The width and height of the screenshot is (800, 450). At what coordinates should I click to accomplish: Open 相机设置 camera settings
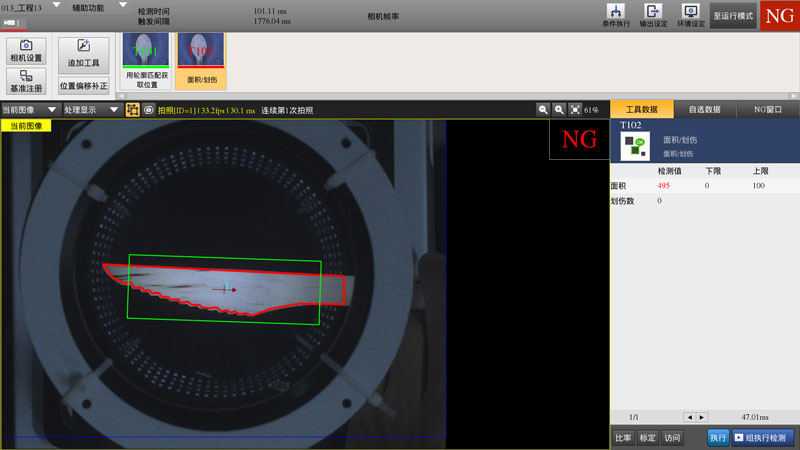[26, 51]
